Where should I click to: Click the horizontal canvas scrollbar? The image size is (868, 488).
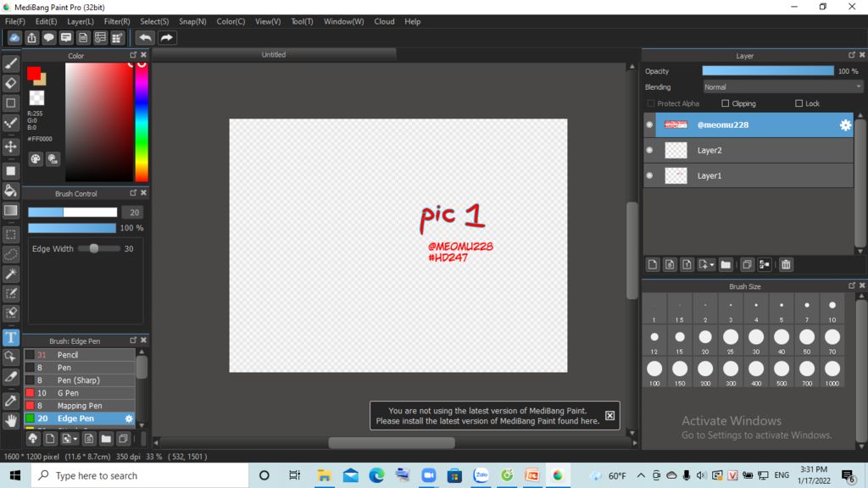[392, 442]
